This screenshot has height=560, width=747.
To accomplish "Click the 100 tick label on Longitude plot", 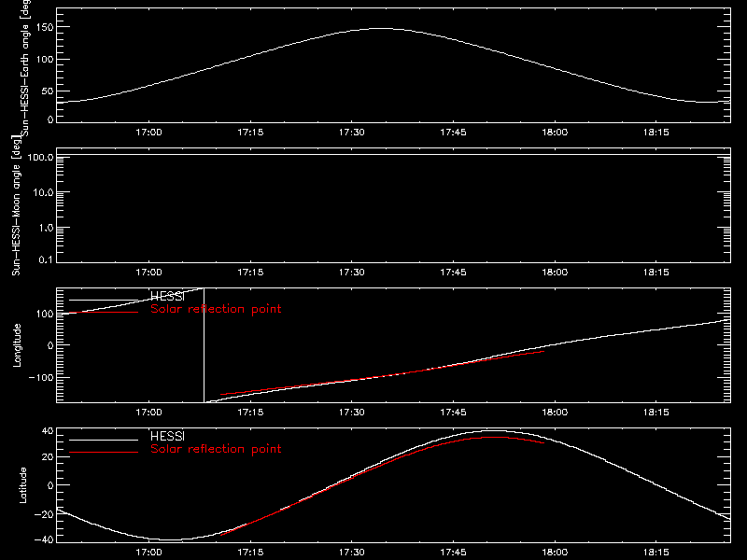I will pyautogui.click(x=44, y=314).
